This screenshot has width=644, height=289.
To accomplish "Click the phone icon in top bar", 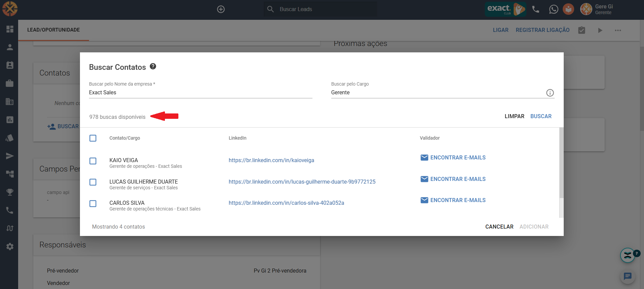I will (x=536, y=9).
